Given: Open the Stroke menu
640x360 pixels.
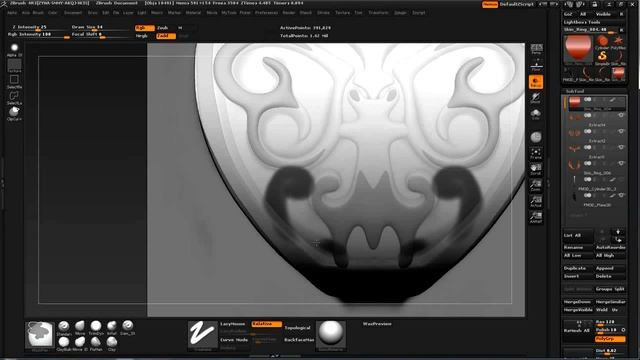Looking at the screenshot, I should point(323,13).
